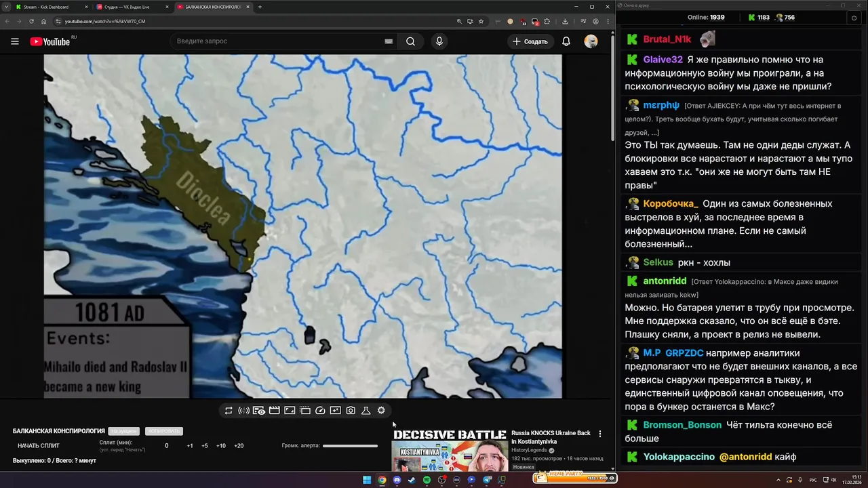Open Spotify from the taskbar
The height and width of the screenshot is (488, 868).
[427, 480]
